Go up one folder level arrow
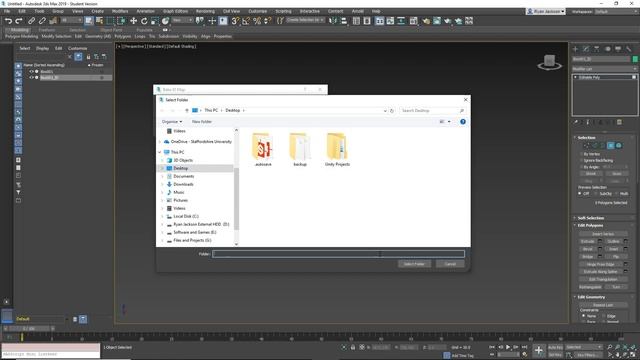640x360 pixels. coord(187,111)
